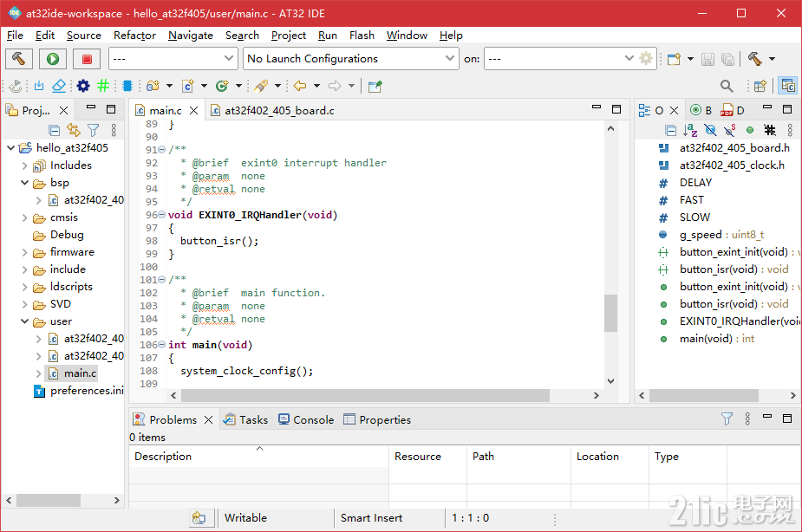This screenshot has width=802, height=532.
Task: Toggle alphabetical sort in Outline
Action: (x=690, y=130)
